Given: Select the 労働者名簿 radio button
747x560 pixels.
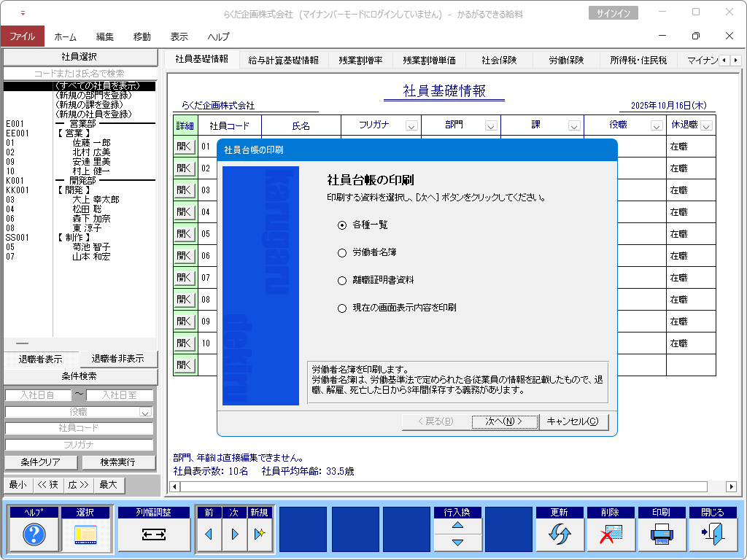Looking at the screenshot, I should (342, 253).
